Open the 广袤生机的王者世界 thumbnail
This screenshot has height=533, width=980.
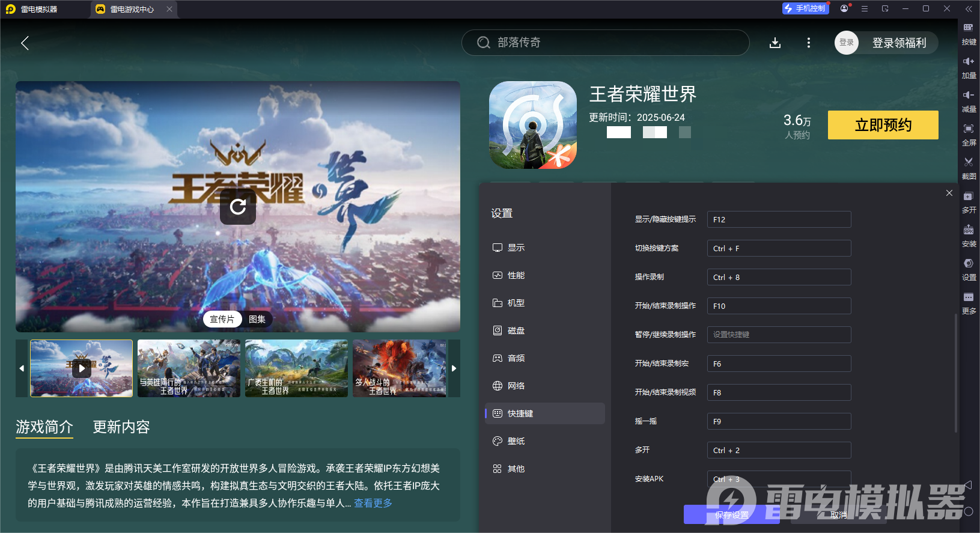point(296,368)
